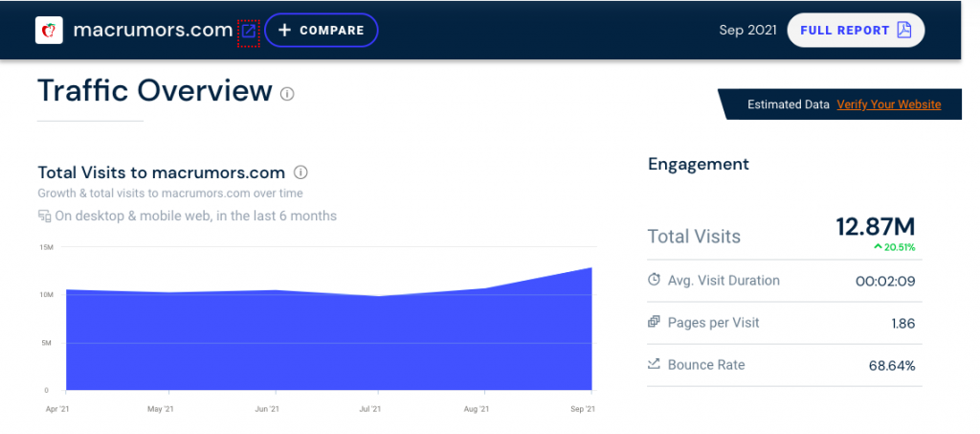Click the macrumors apple favicon logo

pos(49,30)
